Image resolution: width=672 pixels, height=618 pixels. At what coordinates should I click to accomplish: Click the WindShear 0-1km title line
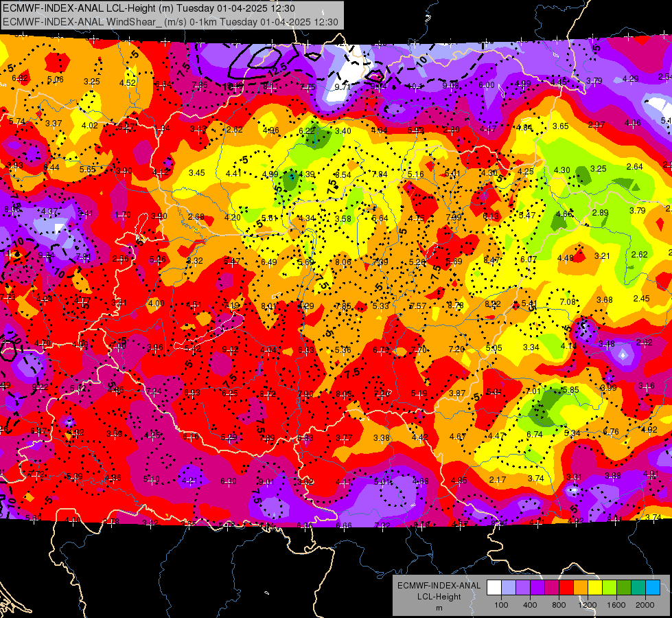pos(170,22)
